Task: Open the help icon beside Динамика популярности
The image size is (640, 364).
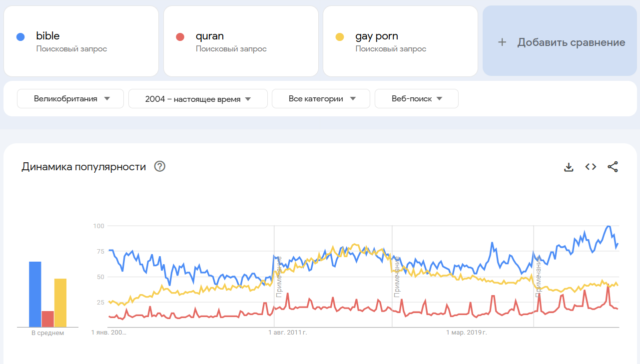Action: point(160,167)
